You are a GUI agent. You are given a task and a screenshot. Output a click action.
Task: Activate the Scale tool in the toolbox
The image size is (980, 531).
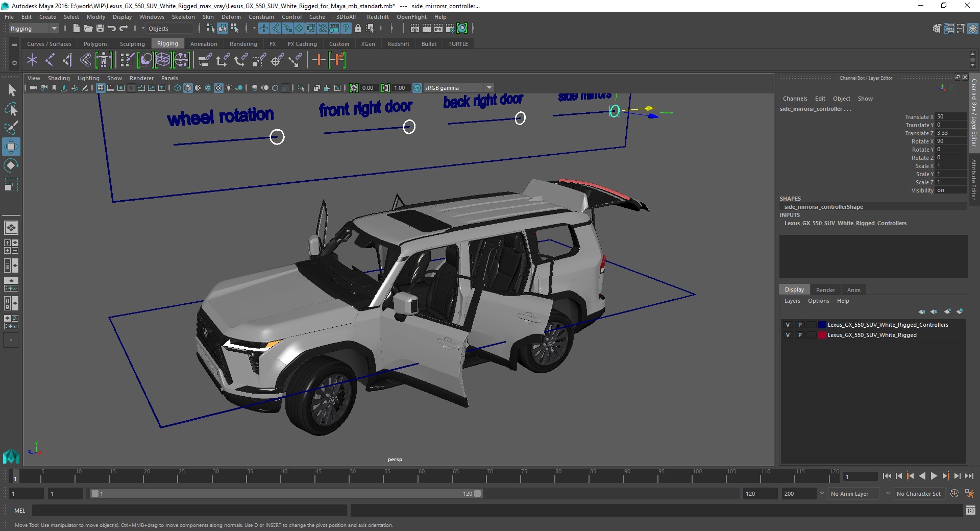coord(11,184)
